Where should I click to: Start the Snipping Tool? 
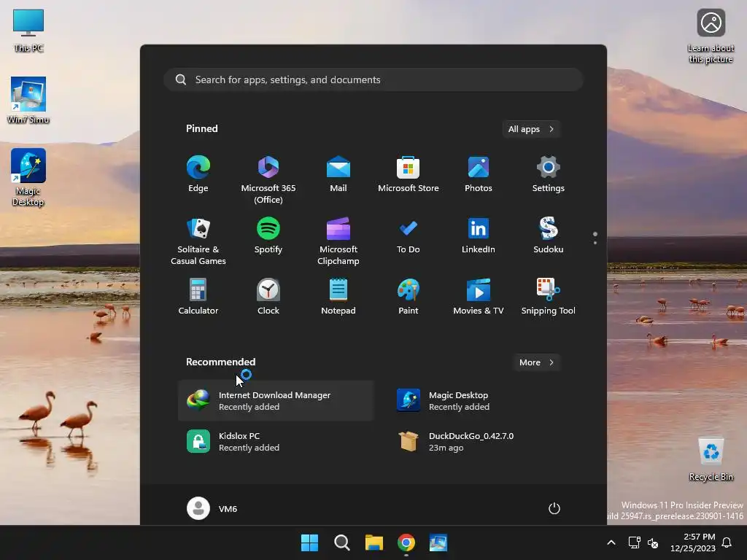[x=549, y=296]
